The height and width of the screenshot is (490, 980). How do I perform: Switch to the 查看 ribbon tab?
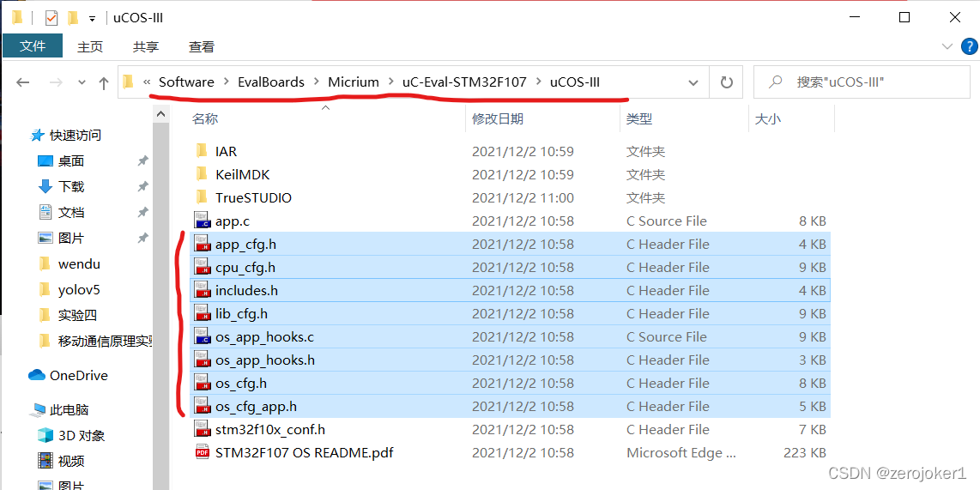[x=202, y=46]
